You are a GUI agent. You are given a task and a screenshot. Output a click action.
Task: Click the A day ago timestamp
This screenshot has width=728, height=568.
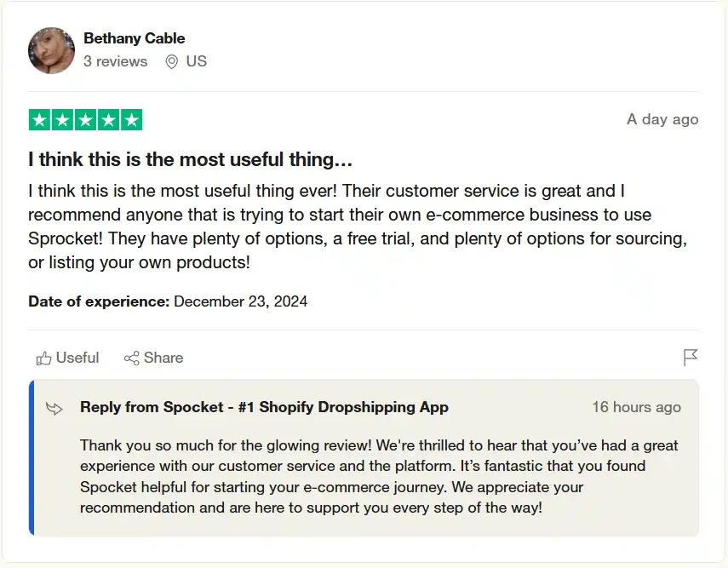click(662, 119)
